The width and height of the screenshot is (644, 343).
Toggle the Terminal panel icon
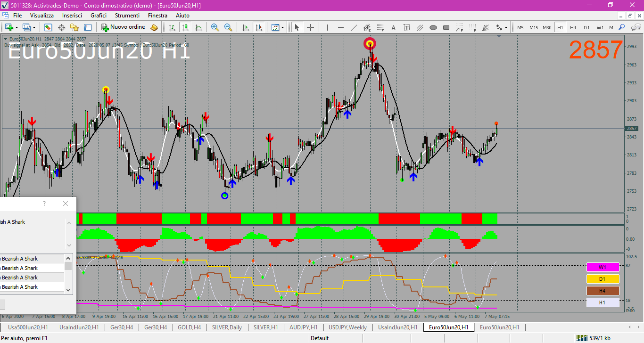(x=88, y=27)
